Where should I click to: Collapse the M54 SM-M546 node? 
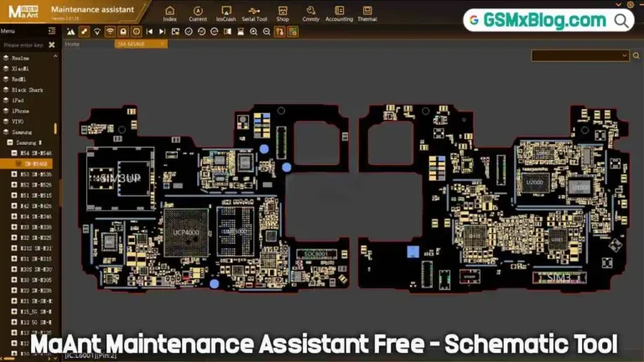[14, 153]
